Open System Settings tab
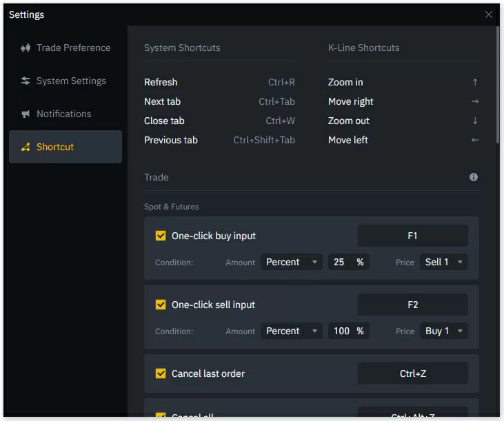The width and height of the screenshot is (504, 421). click(65, 81)
